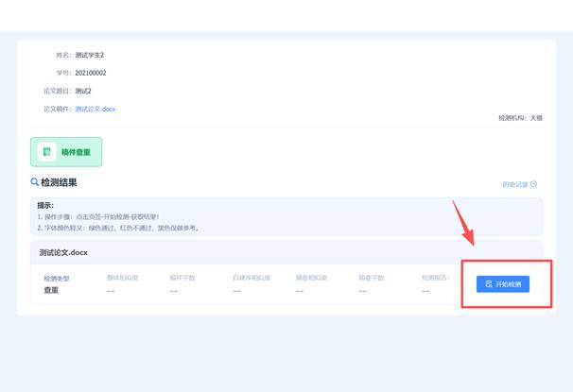
Task: Click the student ID 202100002
Action: point(91,73)
